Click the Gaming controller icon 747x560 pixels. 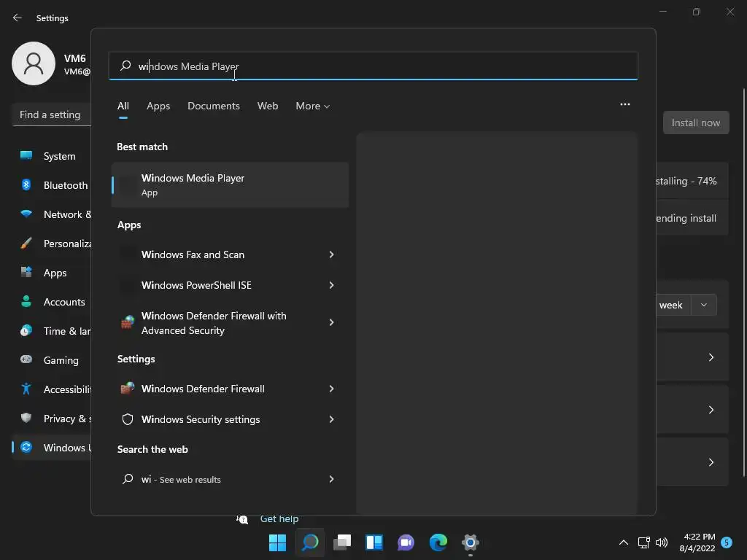pos(26,359)
